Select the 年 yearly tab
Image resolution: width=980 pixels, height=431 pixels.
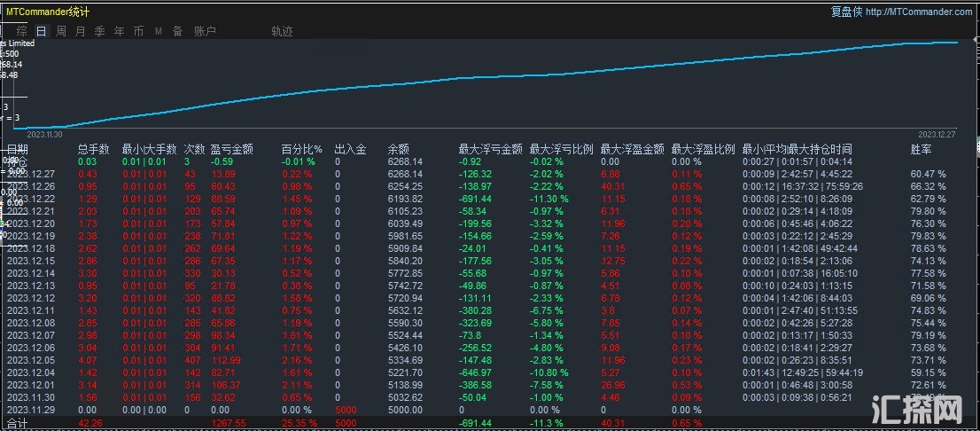[x=119, y=31]
